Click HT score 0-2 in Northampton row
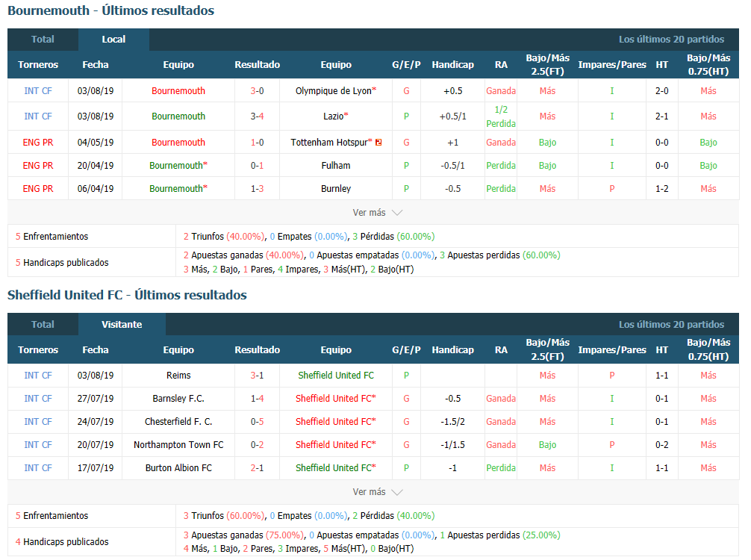This screenshot has width=751, height=560. pos(662,444)
